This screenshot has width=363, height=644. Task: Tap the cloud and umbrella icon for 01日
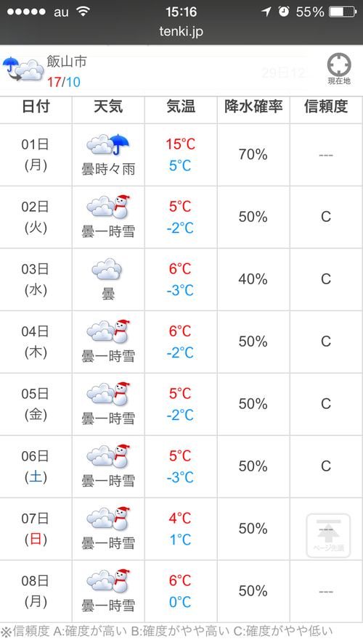pyautogui.click(x=107, y=144)
